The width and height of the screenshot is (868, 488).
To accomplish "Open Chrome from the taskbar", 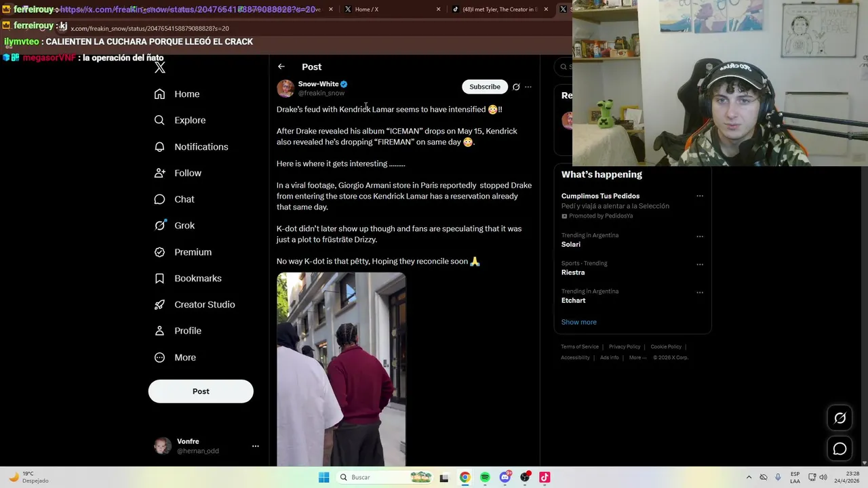I will (x=465, y=477).
